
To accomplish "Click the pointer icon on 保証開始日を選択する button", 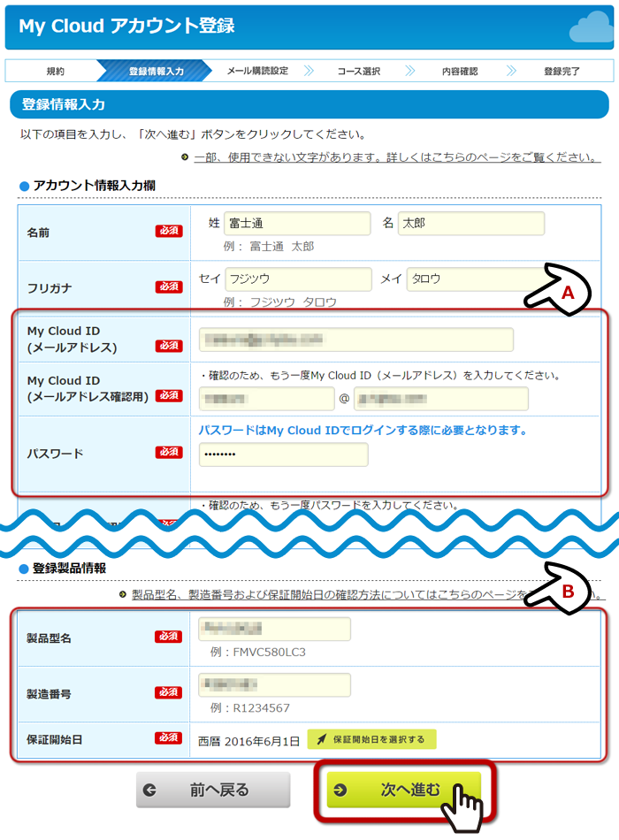I will (322, 739).
